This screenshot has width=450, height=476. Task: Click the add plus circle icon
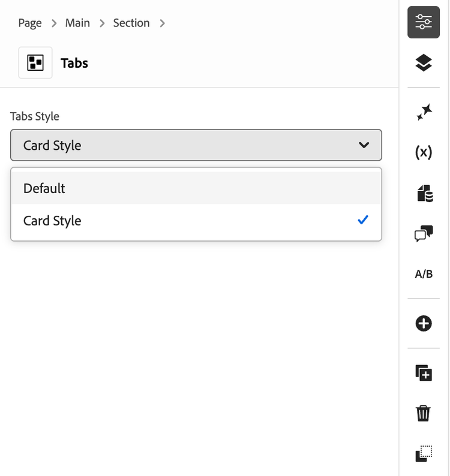pos(424,324)
